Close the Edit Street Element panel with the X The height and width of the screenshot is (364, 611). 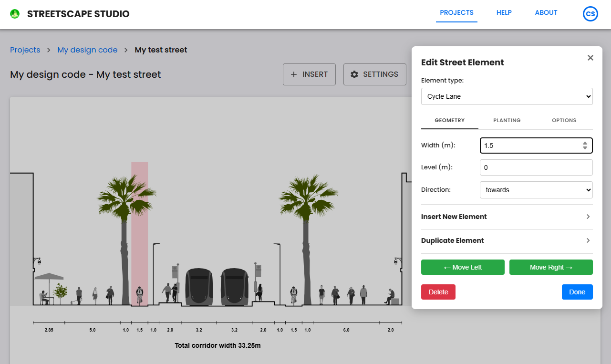[590, 57]
